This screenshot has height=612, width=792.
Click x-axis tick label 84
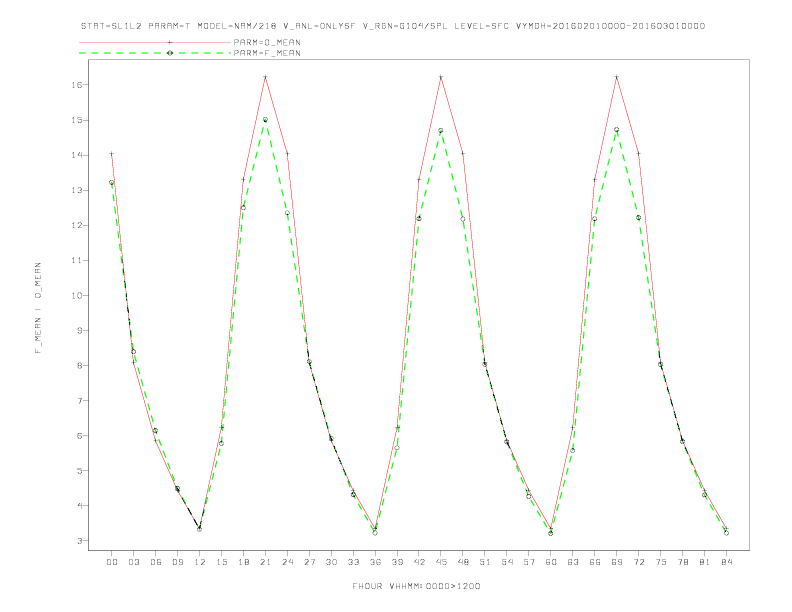click(x=727, y=562)
